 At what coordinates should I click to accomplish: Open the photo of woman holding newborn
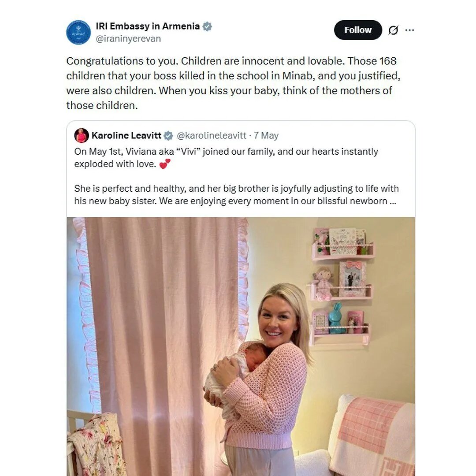(241, 346)
